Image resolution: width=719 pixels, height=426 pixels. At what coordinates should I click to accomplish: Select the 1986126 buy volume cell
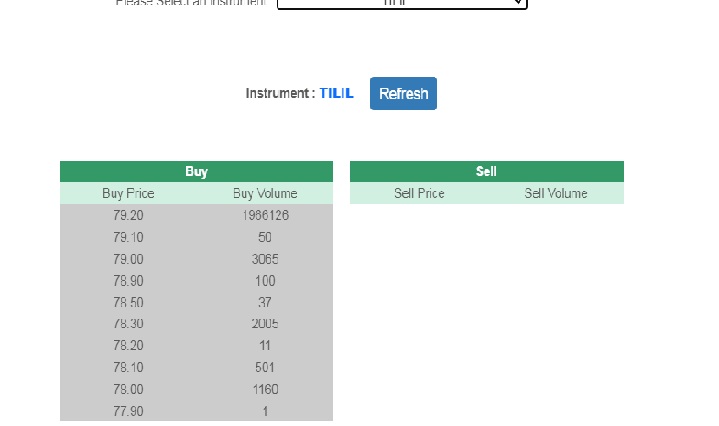tap(265, 215)
